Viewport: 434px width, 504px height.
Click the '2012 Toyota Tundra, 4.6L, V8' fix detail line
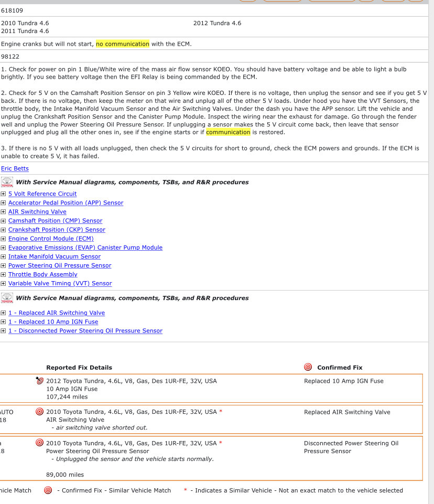click(132, 381)
